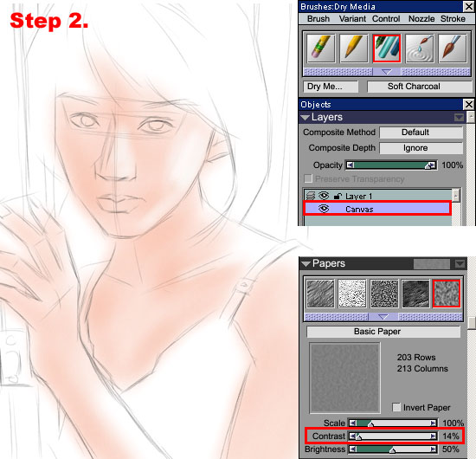Image resolution: width=476 pixels, height=459 pixels.
Task: Open the Nozzle menu
Action: tap(421, 19)
